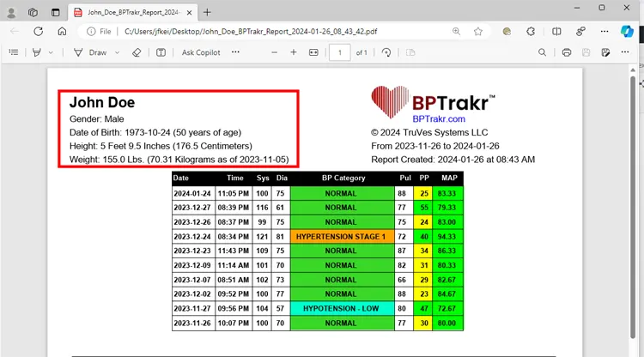The width and height of the screenshot is (644, 357).
Task: Click the vertical scrollbar of the PDF
Action: (634, 172)
